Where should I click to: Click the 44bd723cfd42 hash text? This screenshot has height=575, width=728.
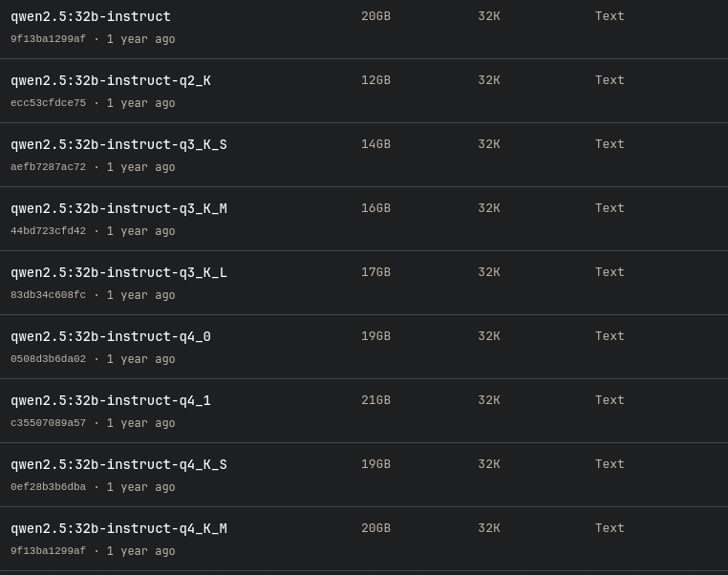point(48,231)
